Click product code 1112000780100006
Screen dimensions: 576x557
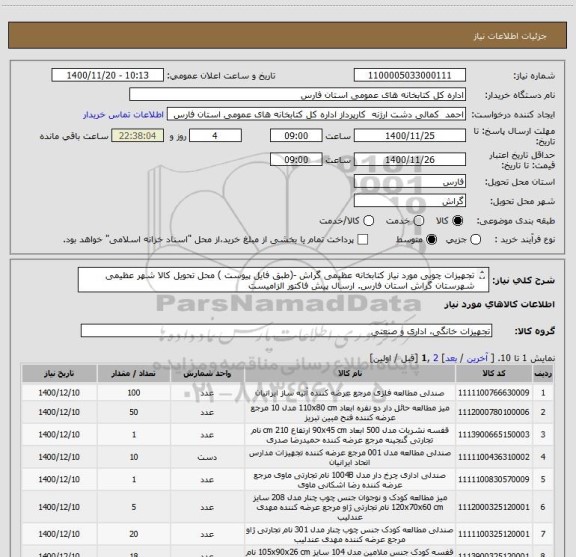tap(494, 412)
